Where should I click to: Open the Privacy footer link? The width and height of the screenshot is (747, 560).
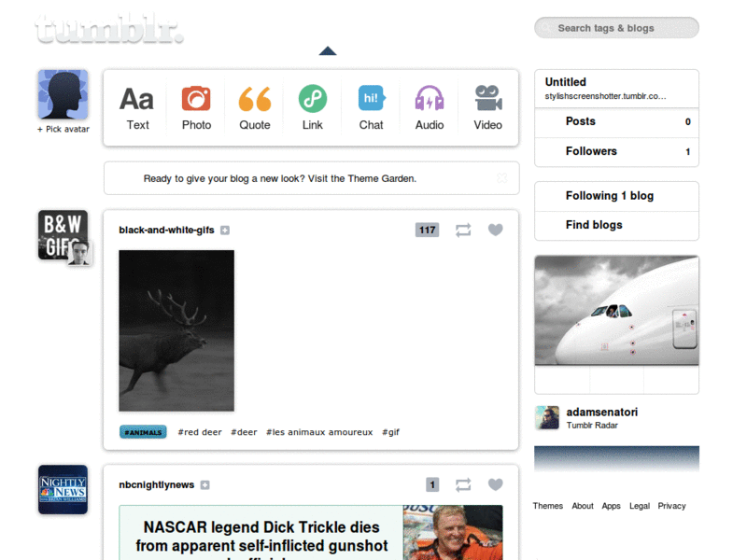click(671, 506)
